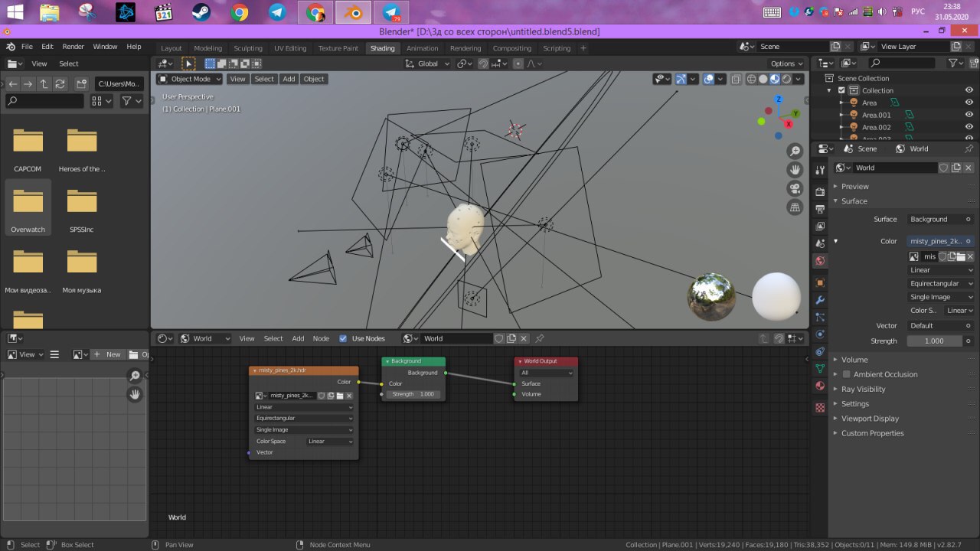This screenshot has width=980, height=551.
Task: Open the View Layer properties tab
Action: [x=820, y=226]
